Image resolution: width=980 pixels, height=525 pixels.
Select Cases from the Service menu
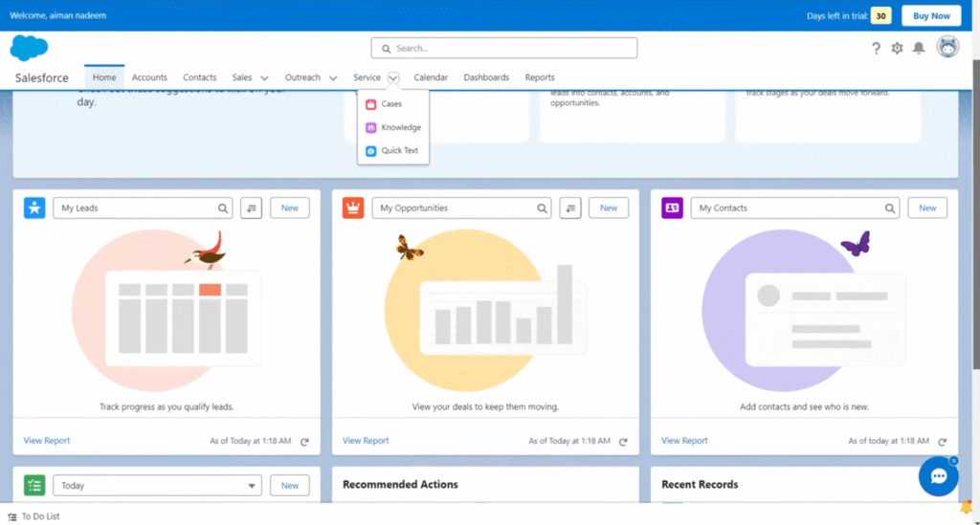[393, 104]
